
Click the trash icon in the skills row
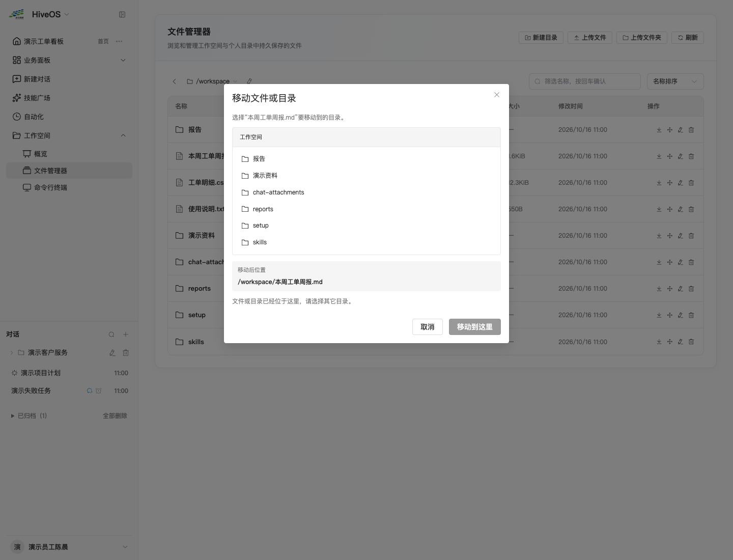pyautogui.click(x=691, y=342)
